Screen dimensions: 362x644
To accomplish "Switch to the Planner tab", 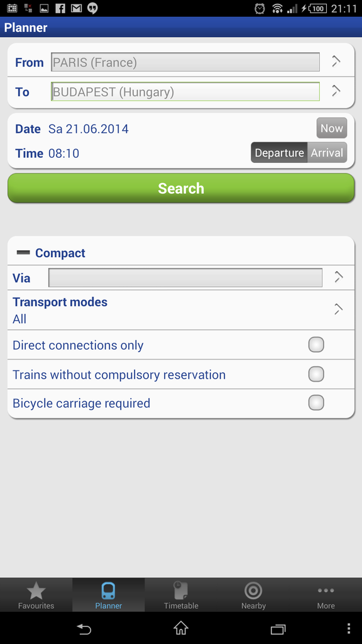I will click(x=108, y=595).
